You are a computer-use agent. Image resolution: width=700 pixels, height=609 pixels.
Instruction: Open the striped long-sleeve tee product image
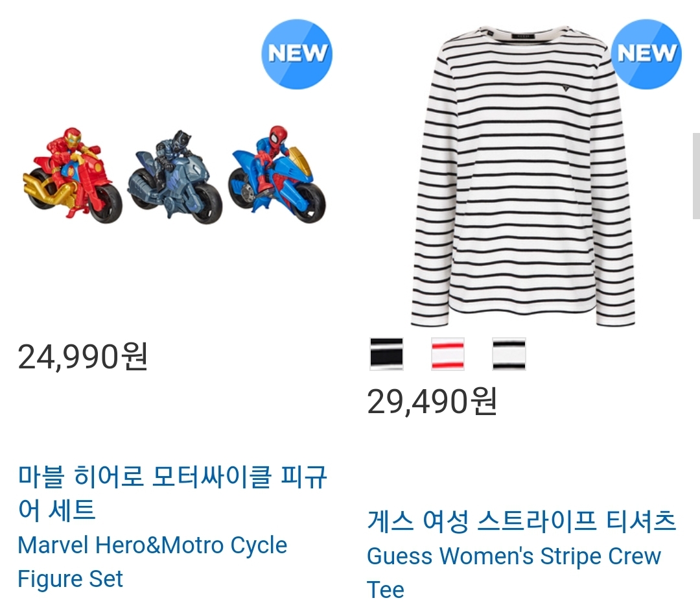click(523, 176)
